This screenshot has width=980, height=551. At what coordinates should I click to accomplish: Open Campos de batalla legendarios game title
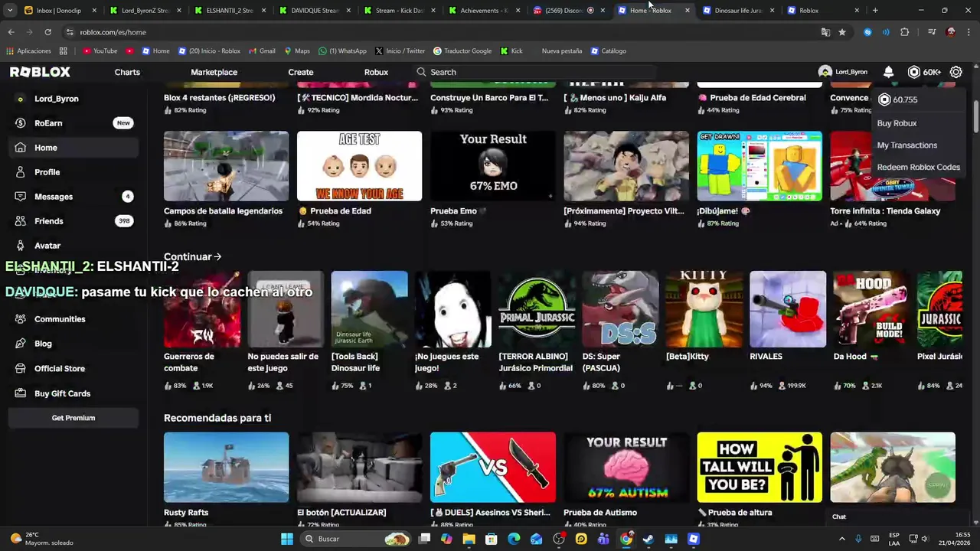coord(223,211)
